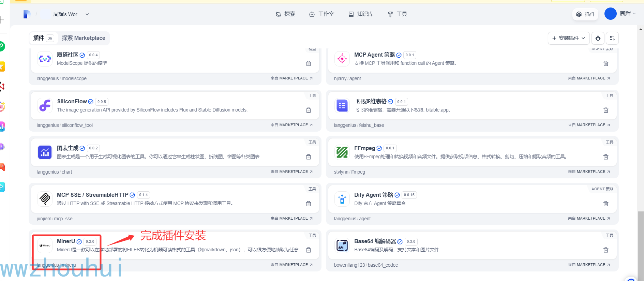The width and height of the screenshot is (644, 281).
Task: Delete the MCP SSE / StreamableHTTP plugin
Action: click(x=309, y=204)
